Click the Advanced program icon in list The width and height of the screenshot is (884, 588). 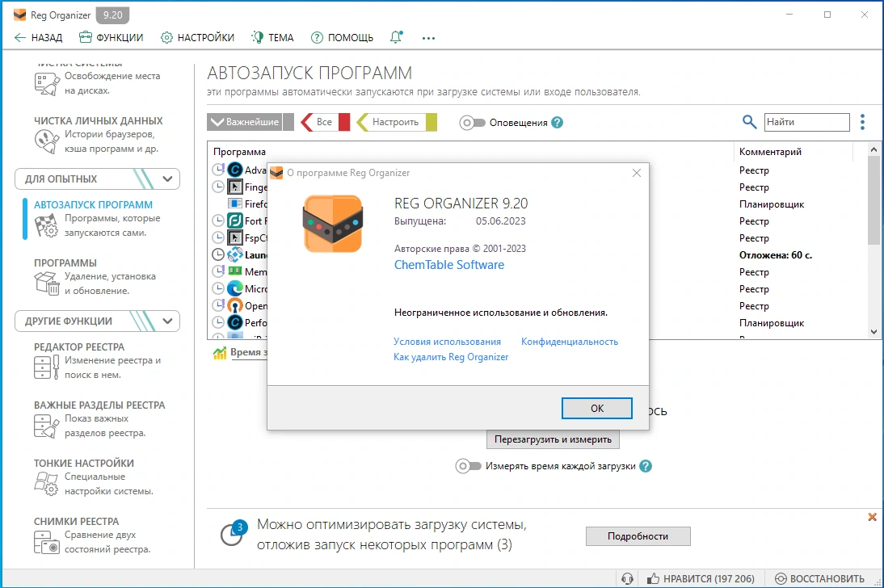(x=234, y=170)
